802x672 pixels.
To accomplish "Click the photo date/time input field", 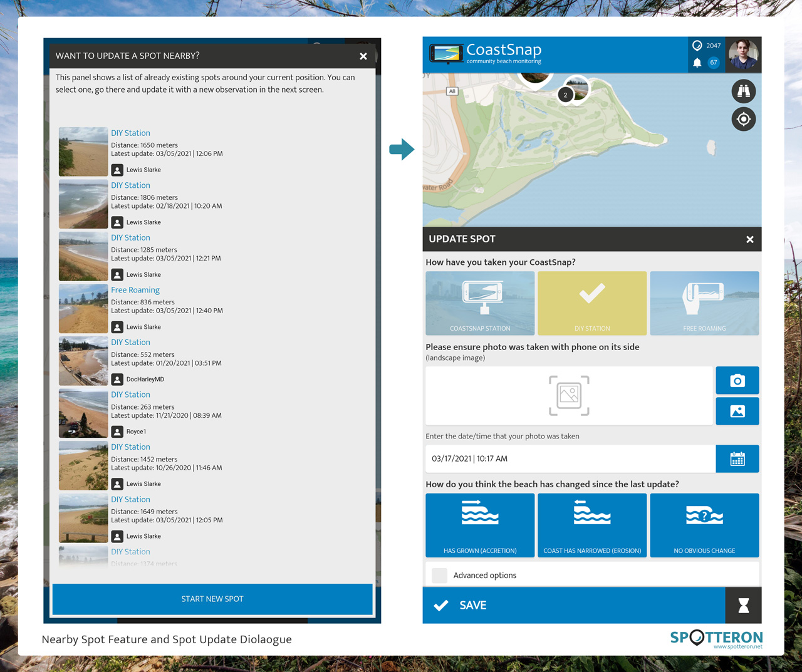I will click(x=570, y=459).
